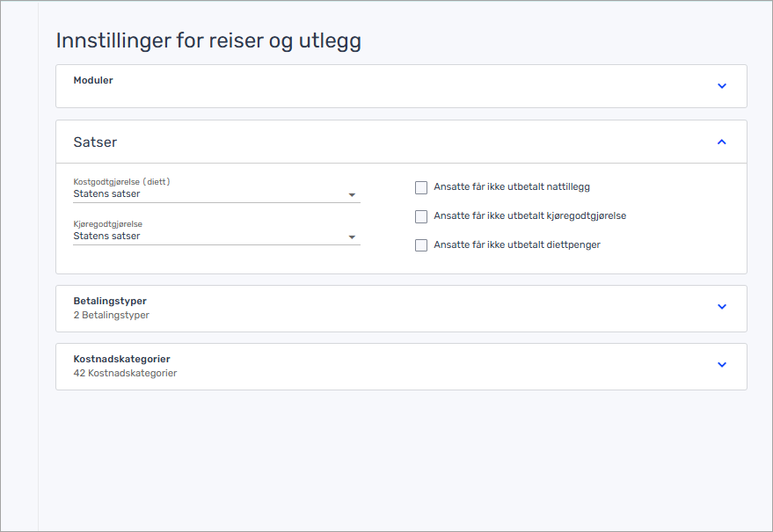Click the 'Ansatte får ikke utbetalt diettpenger' label
Viewport: 773px width, 532px height.
(x=517, y=245)
